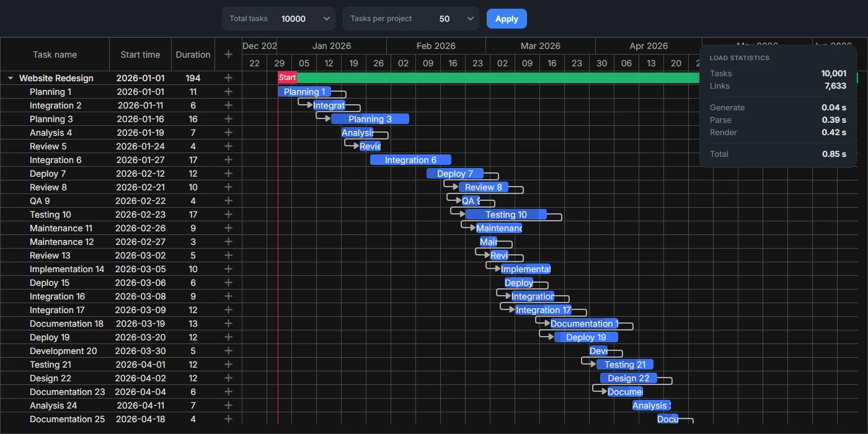Click the plus icon on Maintenance 12 row
Screen dimensions: 868x434
pyautogui.click(x=228, y=242)
